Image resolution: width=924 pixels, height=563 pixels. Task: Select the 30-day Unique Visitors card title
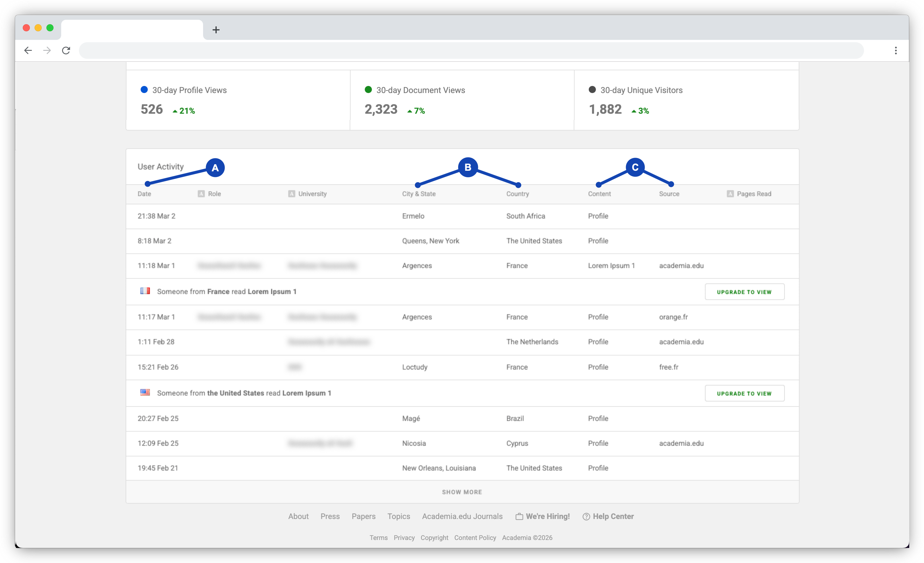tap(641, 90)
